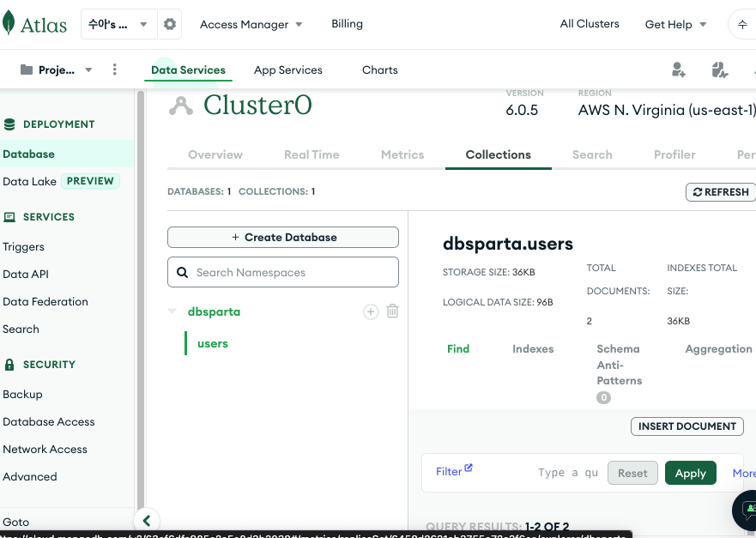Select Database in the sidebar
This screenshot has height=538, width=756.
coord(67,154)
